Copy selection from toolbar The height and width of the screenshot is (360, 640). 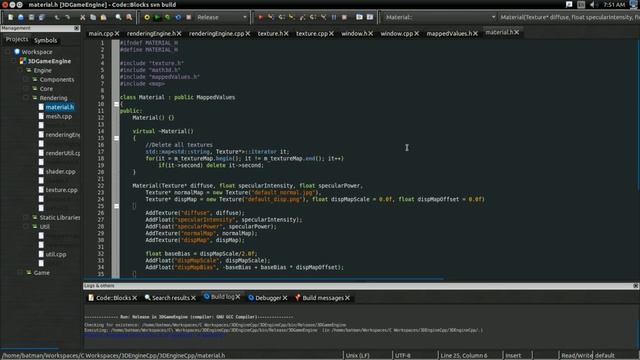[x=93, y=17]
